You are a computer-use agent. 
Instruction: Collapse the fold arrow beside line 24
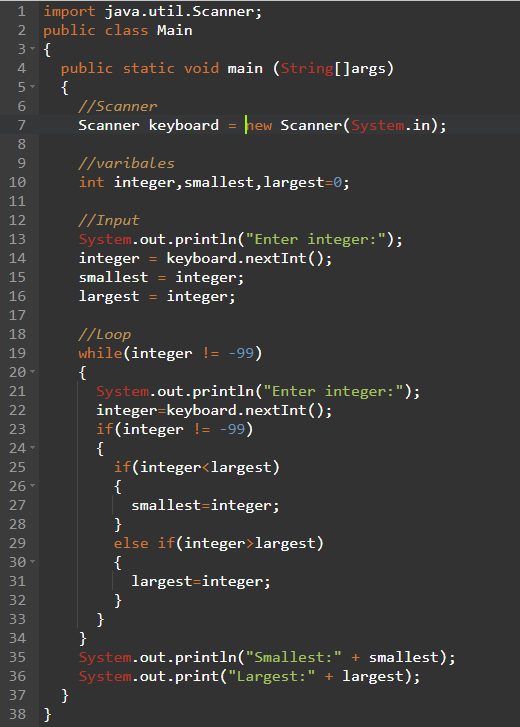pos(32,448)
